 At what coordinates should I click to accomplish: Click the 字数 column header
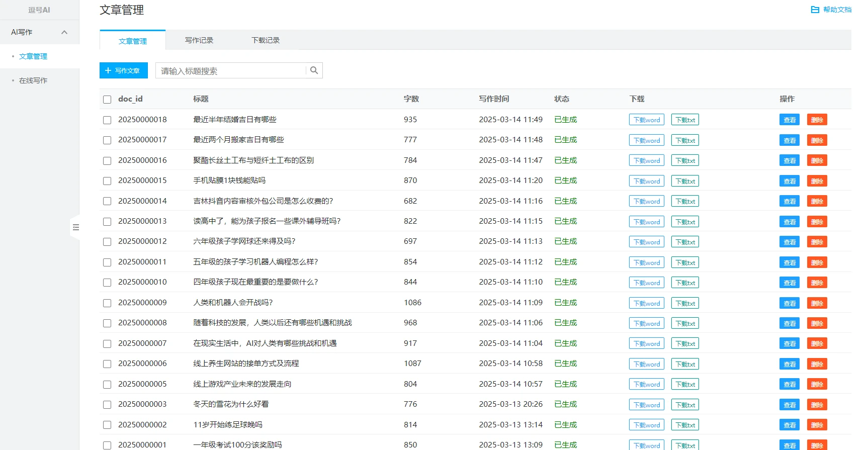(x=411, y=99)
